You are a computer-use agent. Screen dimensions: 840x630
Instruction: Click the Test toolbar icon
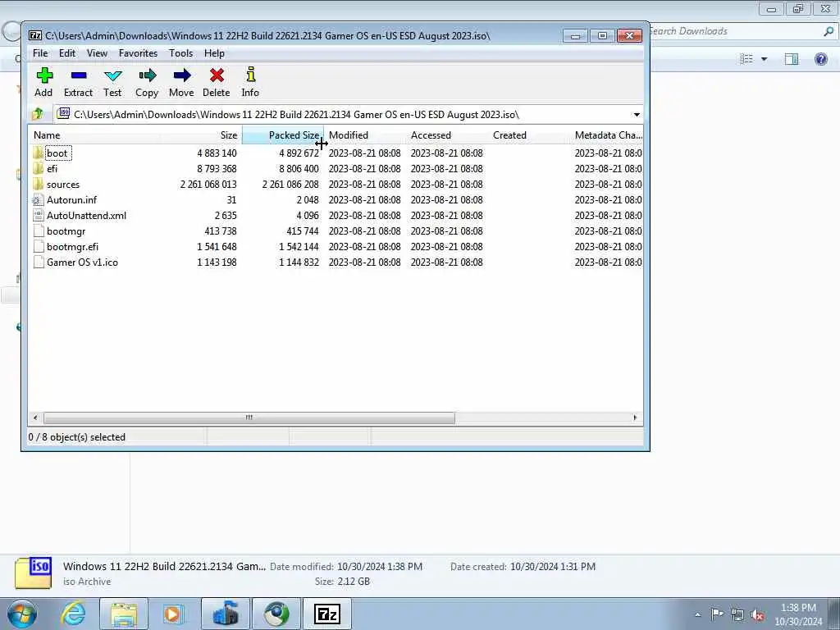(113, 75)
